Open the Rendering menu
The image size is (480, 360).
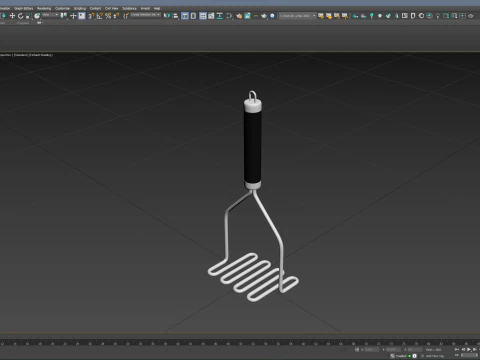[x=44, y=8]
